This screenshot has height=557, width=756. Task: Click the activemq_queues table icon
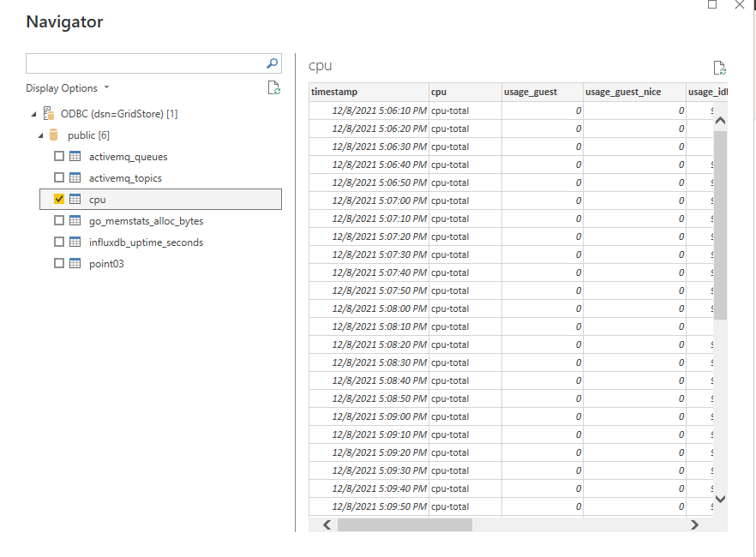tap(75, 157)
